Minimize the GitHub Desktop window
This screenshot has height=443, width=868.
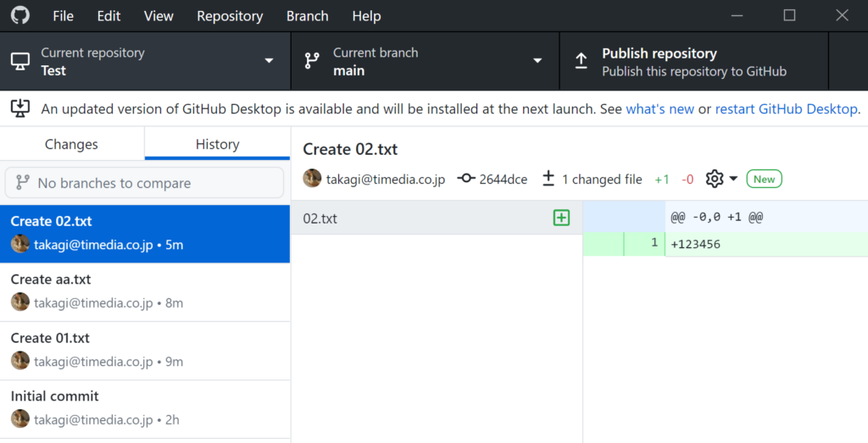click(737, 15)
